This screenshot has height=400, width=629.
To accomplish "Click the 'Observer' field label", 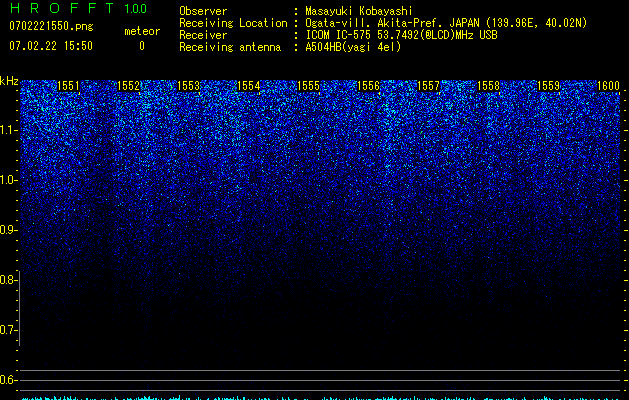I will 203,11.
